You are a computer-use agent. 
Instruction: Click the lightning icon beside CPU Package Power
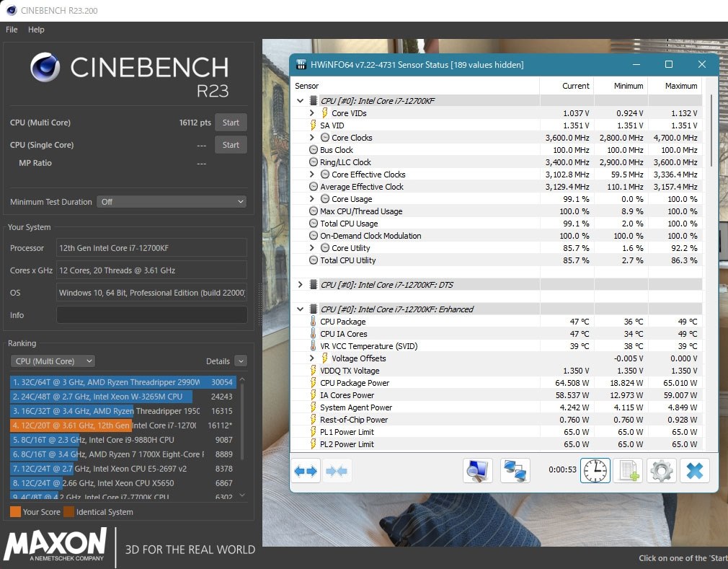(314, 383)
